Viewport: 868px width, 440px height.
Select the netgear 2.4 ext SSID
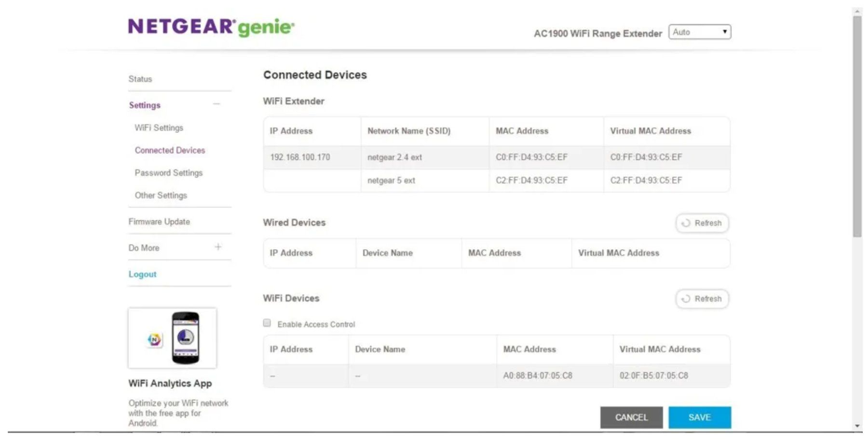point(394,157)
